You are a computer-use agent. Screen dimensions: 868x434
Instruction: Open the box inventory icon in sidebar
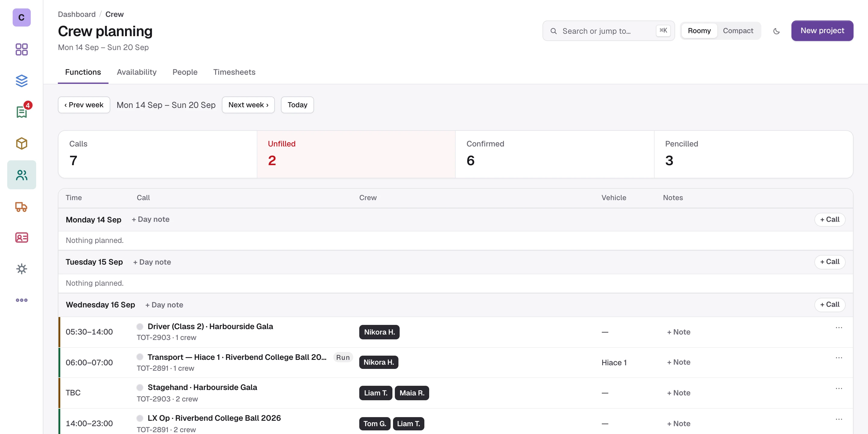pos(22,143)
